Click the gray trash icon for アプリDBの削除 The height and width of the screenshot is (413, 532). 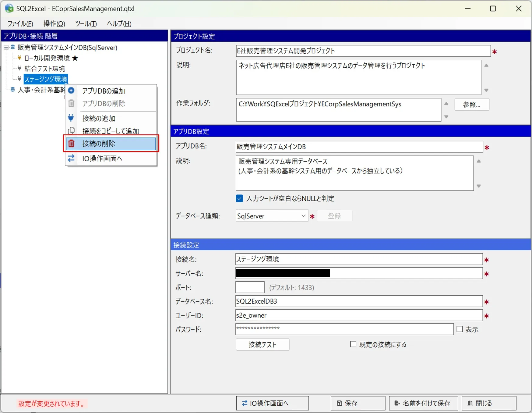pos(71,103)
